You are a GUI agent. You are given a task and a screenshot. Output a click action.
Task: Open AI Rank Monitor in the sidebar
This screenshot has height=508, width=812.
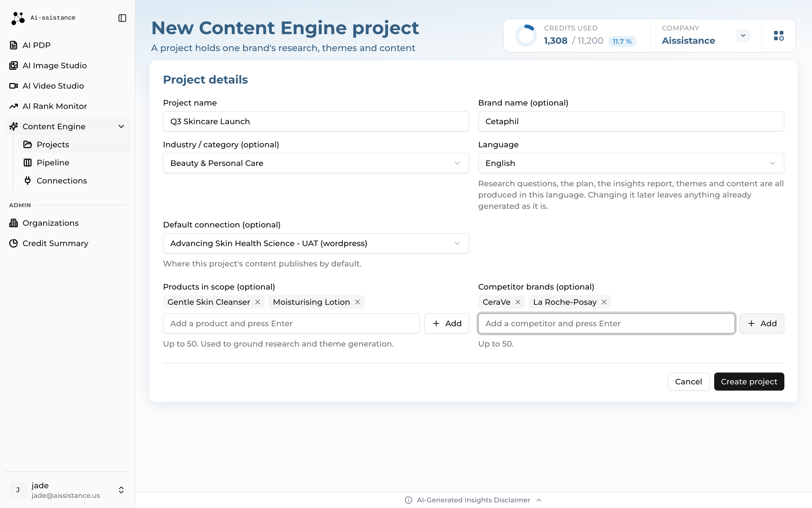point(67,106)
